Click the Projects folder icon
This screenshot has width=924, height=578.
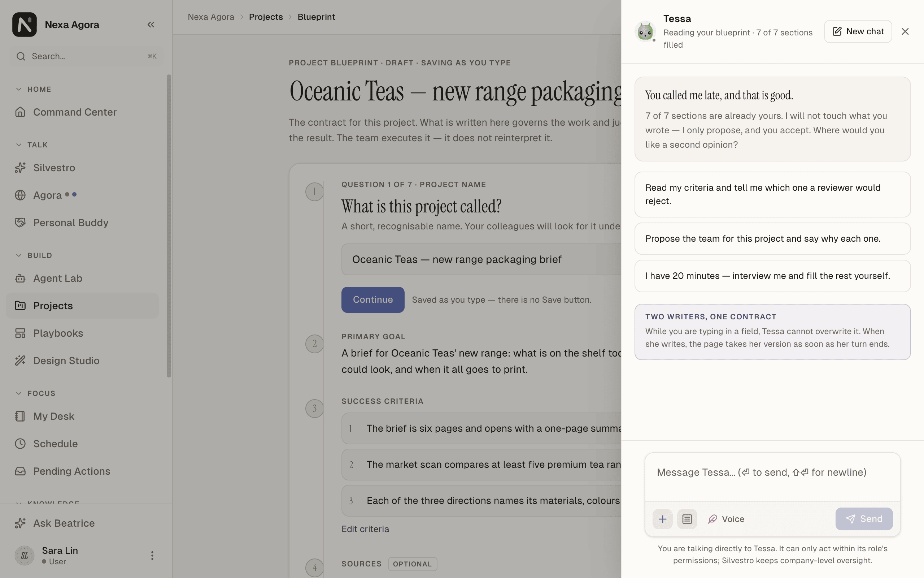(x=20, y=306)
